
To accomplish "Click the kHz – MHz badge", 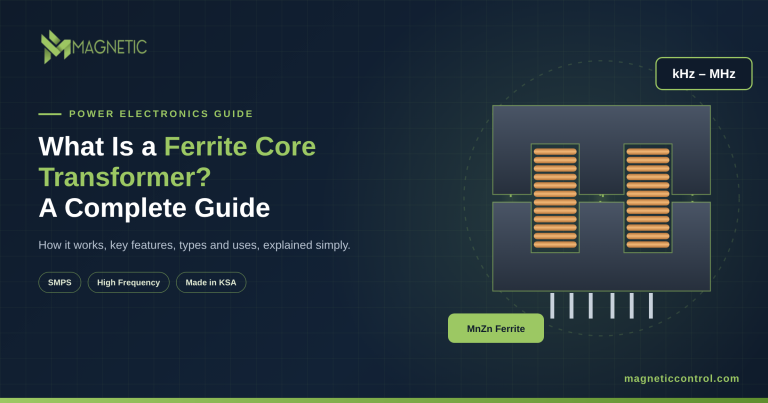I will tap(704, 73).
